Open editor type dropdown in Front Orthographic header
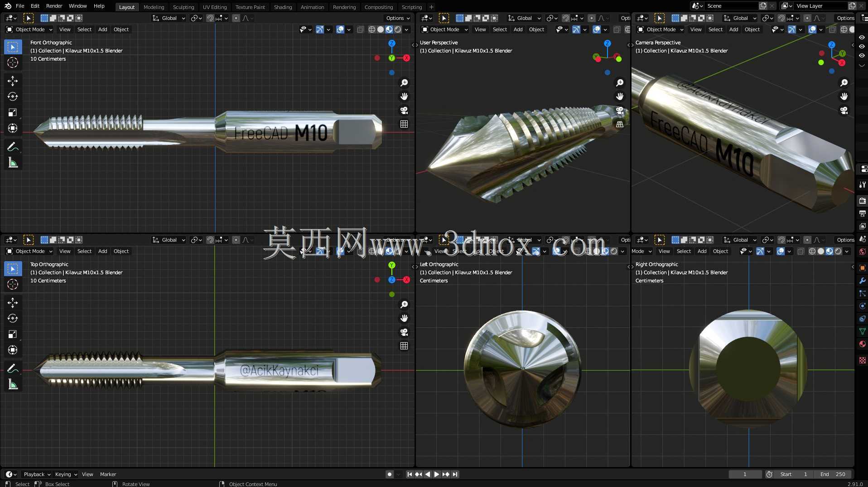 point(11,18)
